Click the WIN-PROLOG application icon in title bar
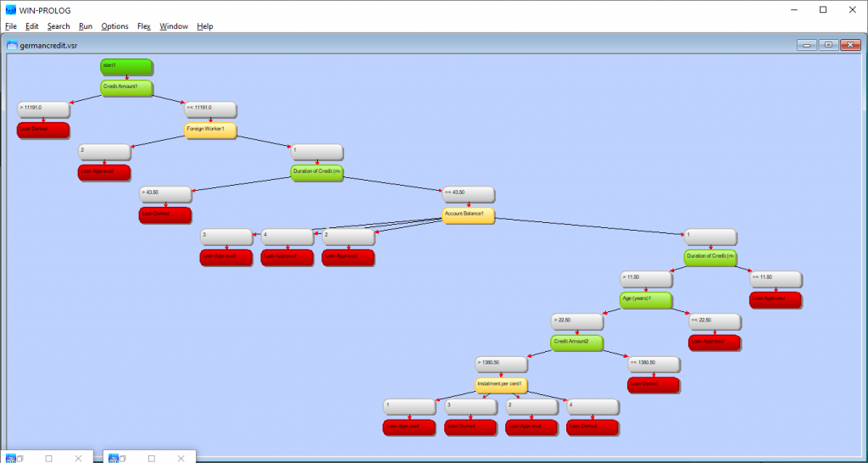The height and width of the screenshot is (463, 868). pos(11,9)
